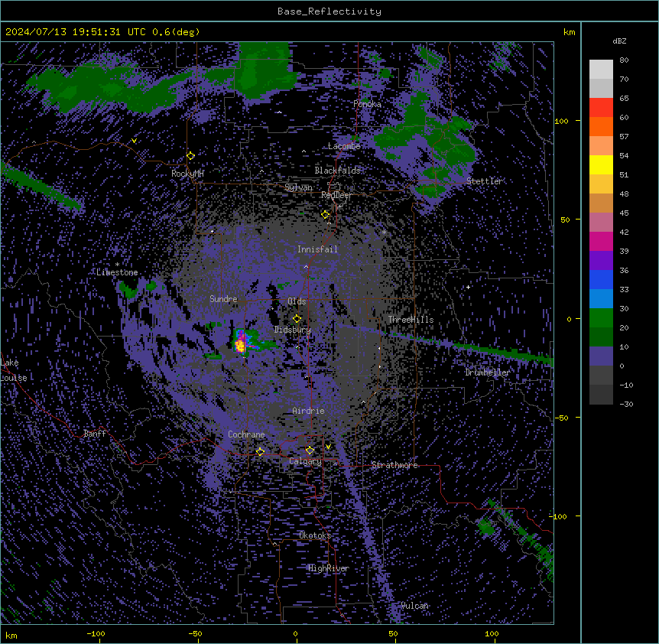The height and width of the screenshot is (644, 659).
Task: Select the dark orange 57-60 dBZ legend swatch
Action: pos(601,126)
